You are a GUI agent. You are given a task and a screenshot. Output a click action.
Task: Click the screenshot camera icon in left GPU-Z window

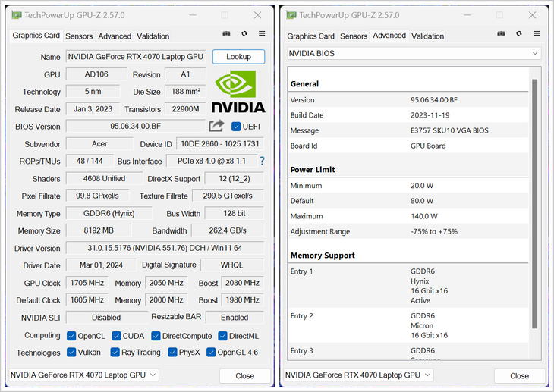tap(226, 33)
